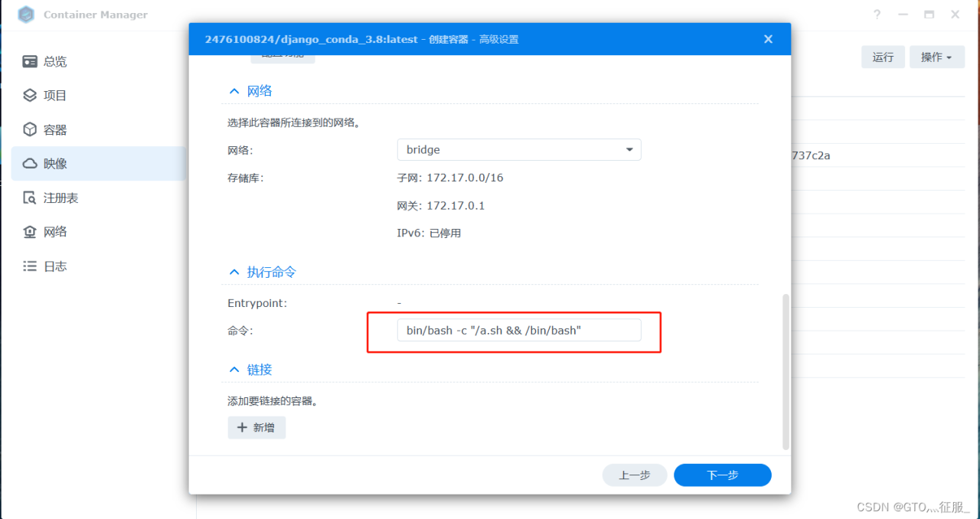Click the 存储库 label

(x=245, y=178)
